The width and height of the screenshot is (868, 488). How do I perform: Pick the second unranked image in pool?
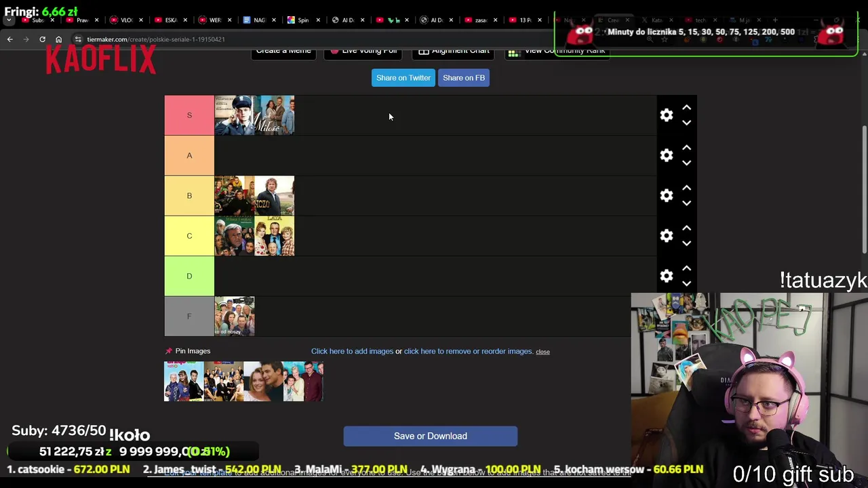click(x=224, y=382)
